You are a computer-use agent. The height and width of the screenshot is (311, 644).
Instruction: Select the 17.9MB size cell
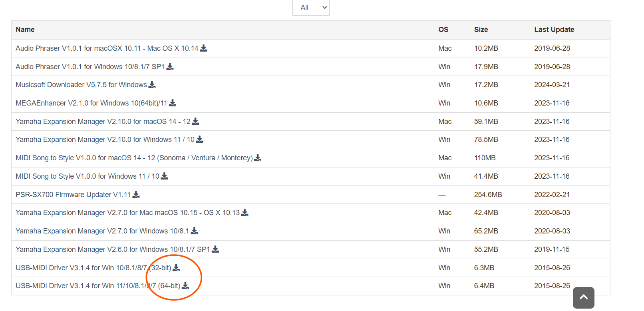point(500,67)
